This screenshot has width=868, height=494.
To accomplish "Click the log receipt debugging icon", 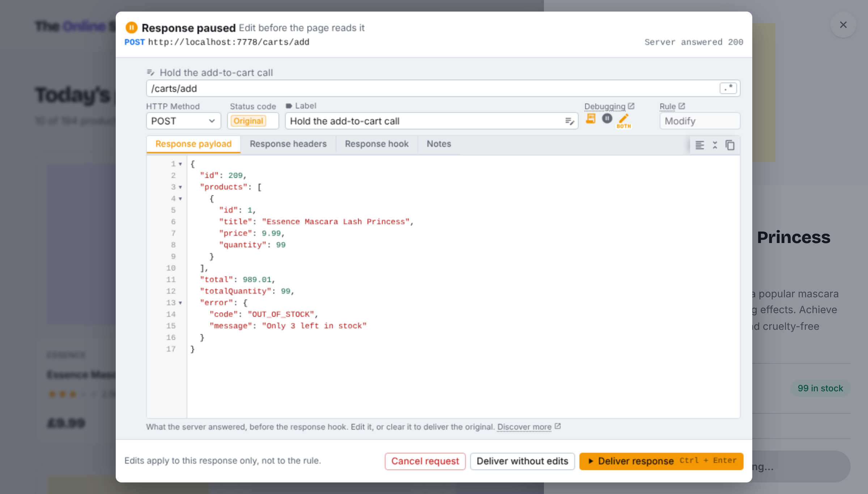I will pos(591,119).
